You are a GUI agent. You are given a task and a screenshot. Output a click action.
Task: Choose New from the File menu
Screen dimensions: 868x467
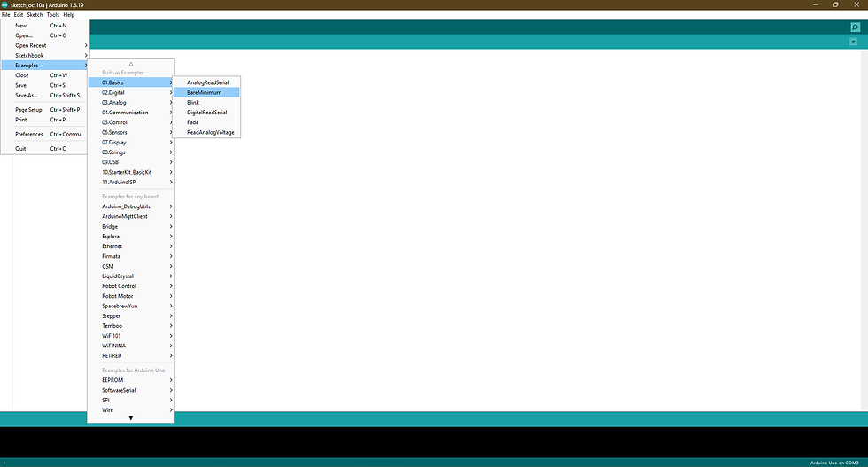click(x=44, y=26)
